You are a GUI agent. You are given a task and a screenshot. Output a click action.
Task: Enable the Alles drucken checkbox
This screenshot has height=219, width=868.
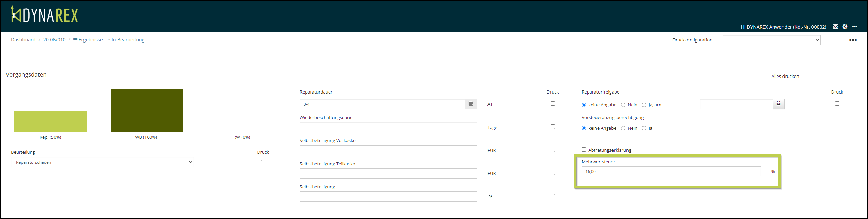coord(837,75)
